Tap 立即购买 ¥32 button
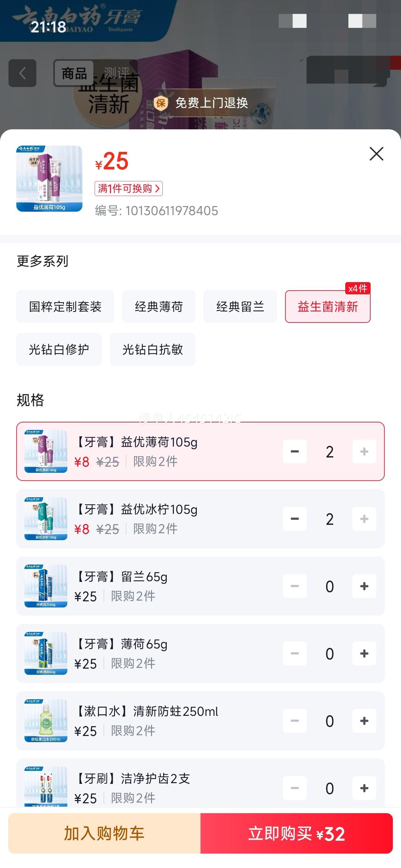 [x=296, y=833]
